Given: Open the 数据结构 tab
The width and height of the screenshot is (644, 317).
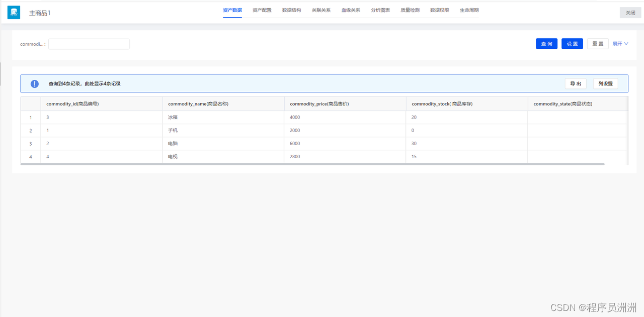Looking at the screenshot, I should tap(291, 10).
